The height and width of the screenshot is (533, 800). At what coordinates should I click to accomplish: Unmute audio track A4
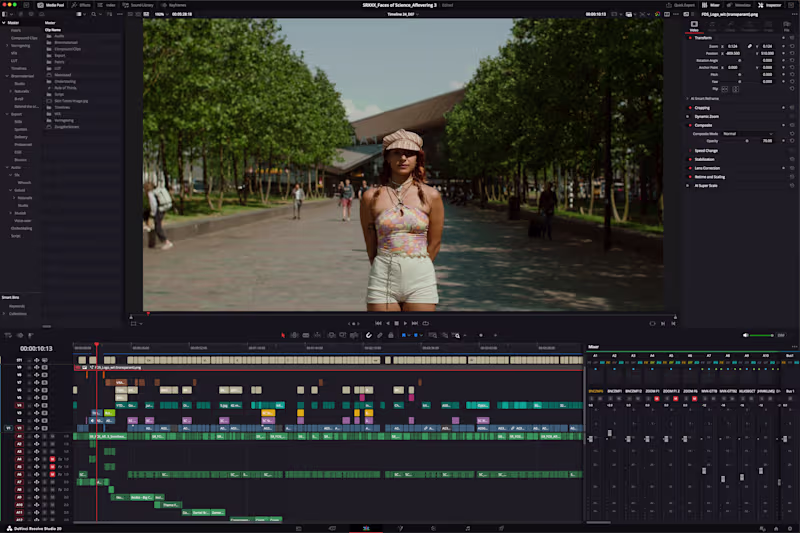pos(52,459)
